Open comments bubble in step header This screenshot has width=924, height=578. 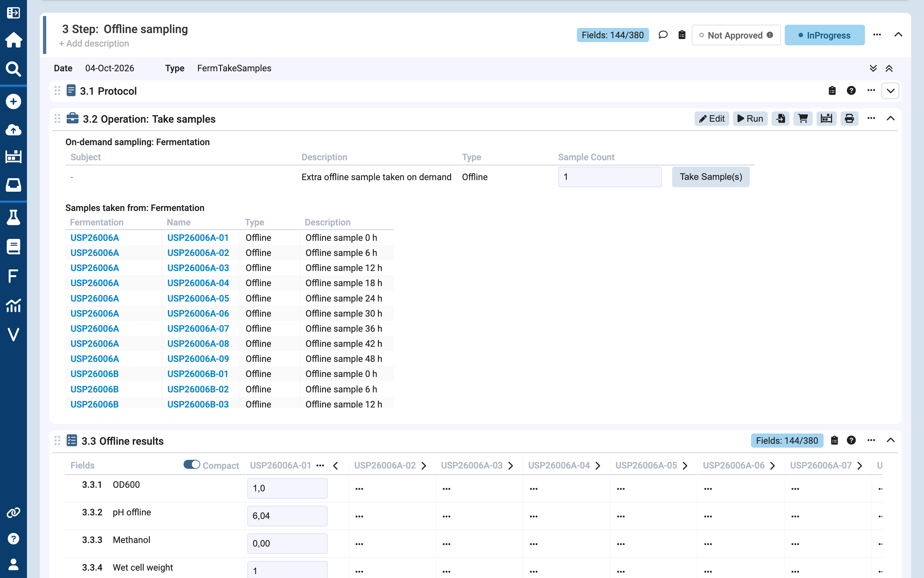tap(663, 35)
